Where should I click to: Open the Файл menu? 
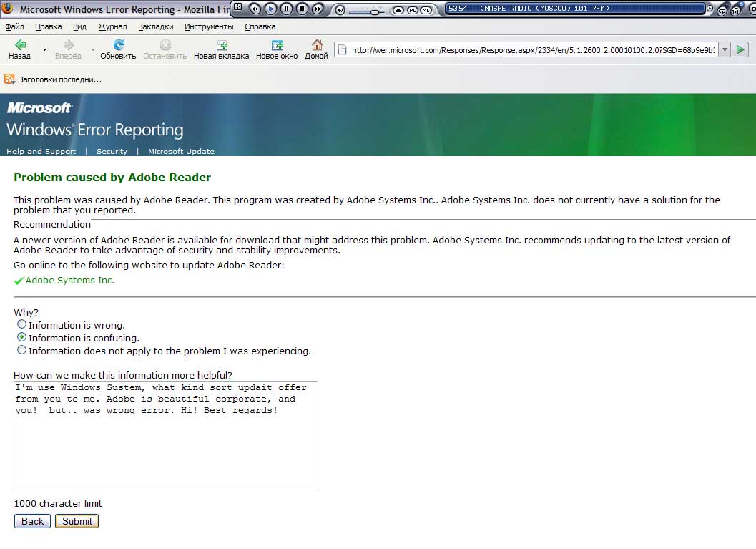14,26
